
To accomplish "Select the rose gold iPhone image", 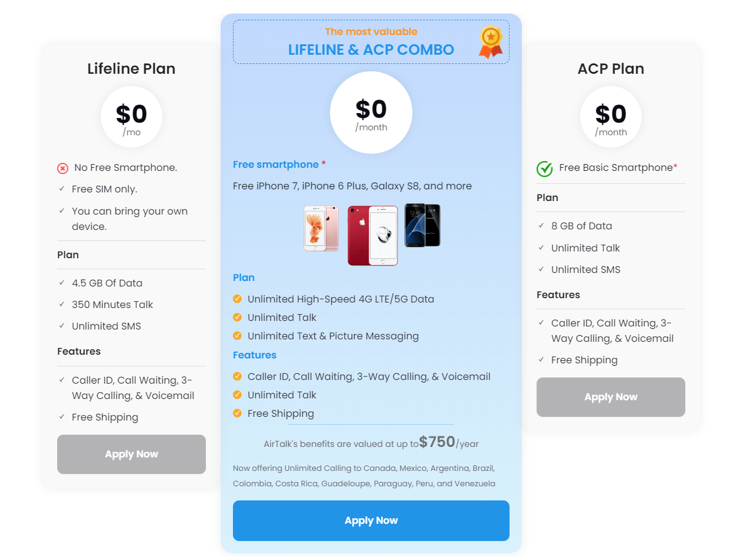I will 321,228.
